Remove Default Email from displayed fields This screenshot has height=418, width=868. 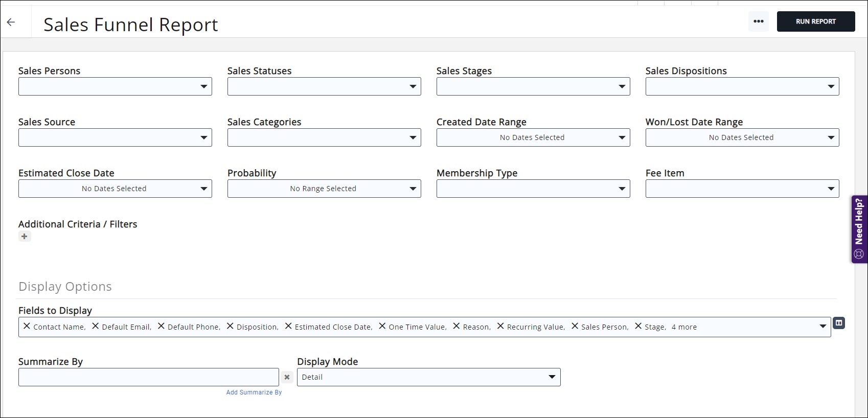(x=95, y=326)
